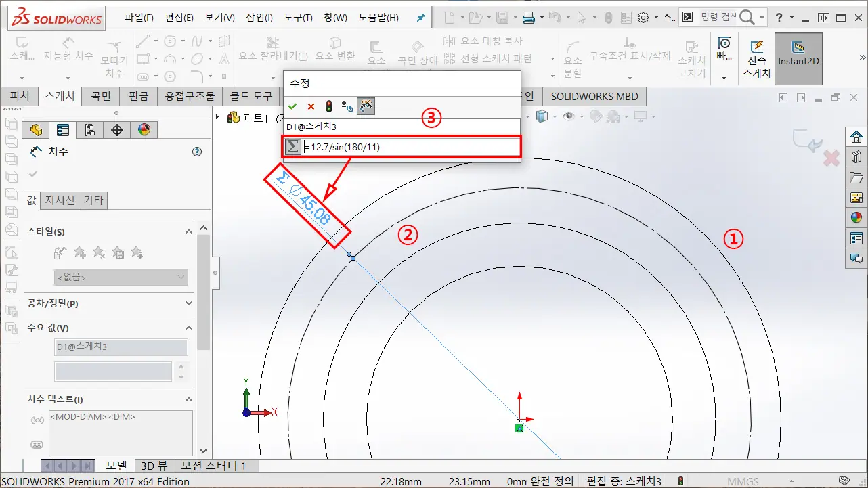Expand the 공차/정밀(P) section

[189, 303]
